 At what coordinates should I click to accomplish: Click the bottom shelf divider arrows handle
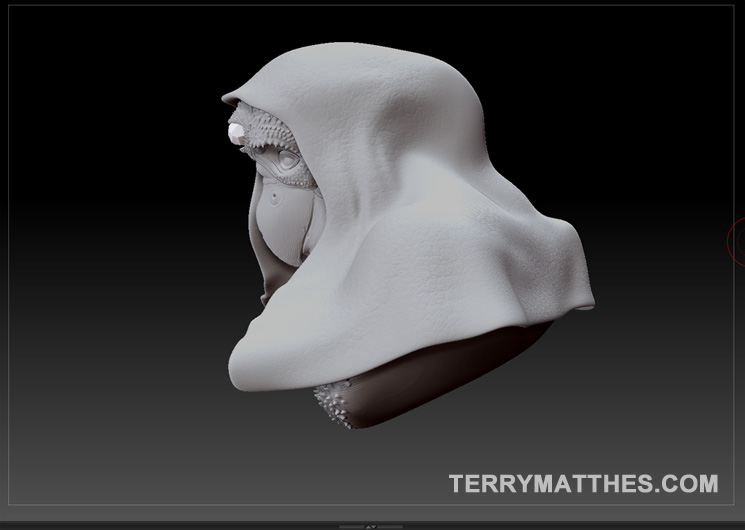371,527
